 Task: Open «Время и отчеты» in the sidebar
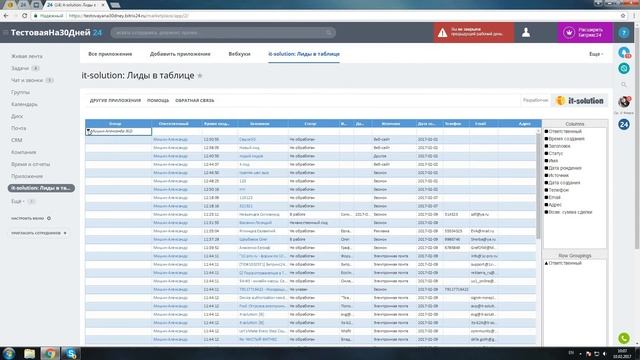(31, 164)
